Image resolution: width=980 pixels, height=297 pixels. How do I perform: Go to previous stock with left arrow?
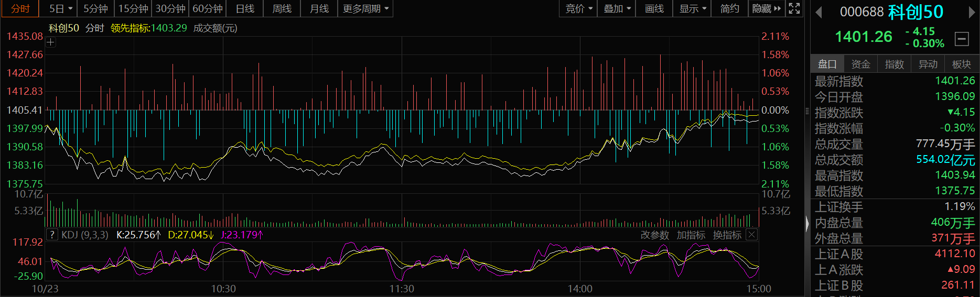click(819, 12)
